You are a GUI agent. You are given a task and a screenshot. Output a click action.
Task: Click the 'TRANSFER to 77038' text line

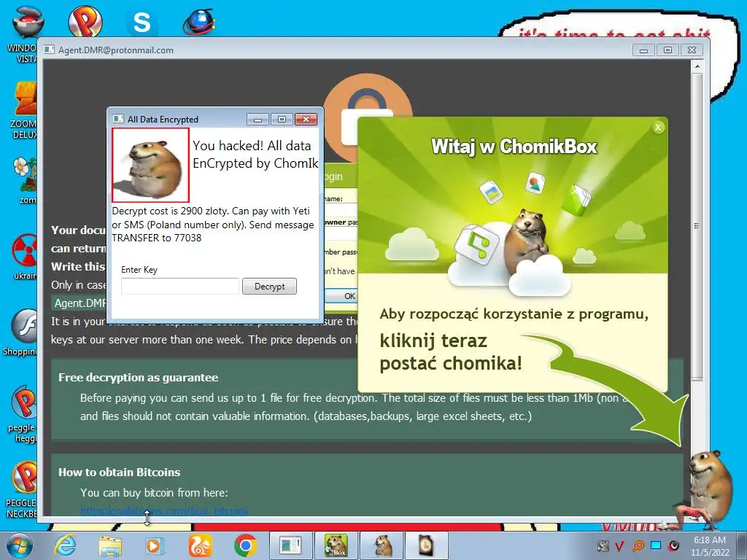coord(157,238)
